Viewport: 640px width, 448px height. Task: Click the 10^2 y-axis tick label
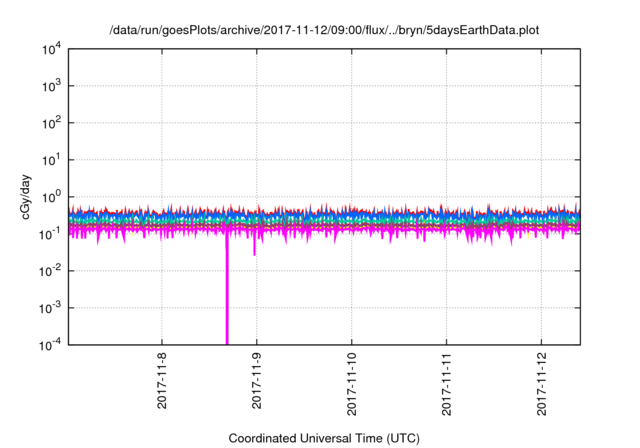[51, 123]
